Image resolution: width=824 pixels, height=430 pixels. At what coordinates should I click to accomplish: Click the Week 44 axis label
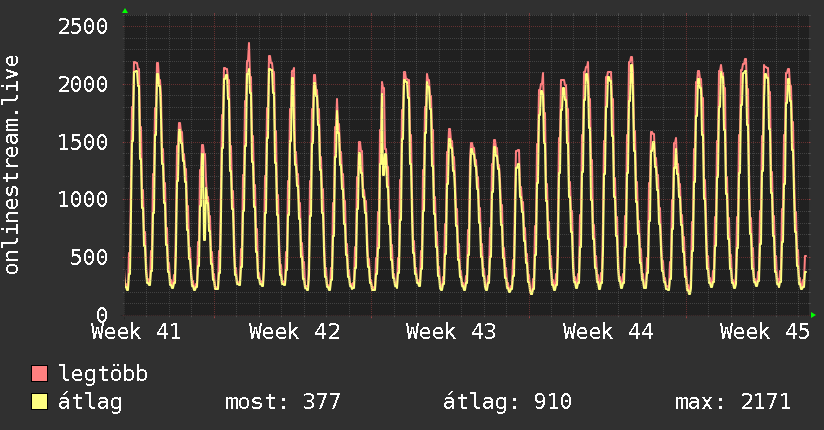coord(608,332)
